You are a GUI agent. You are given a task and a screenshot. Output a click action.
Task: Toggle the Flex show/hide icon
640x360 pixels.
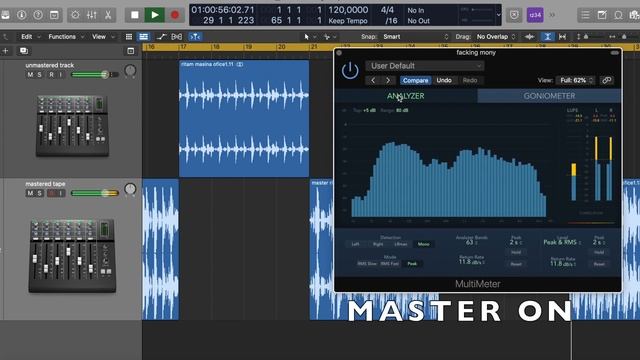click(x=177, y=37)
